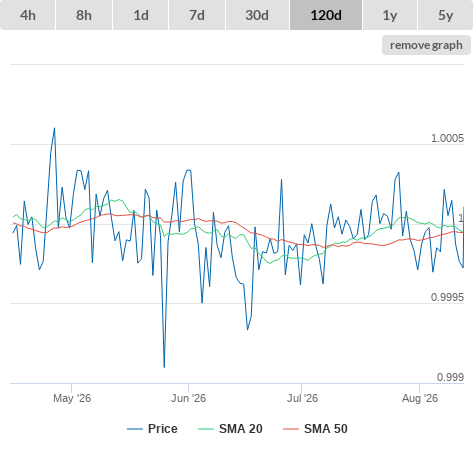474x455 pixels.
Task: Choose the 1d range tab
Action: pyautogui.click(x=141, y=15)
